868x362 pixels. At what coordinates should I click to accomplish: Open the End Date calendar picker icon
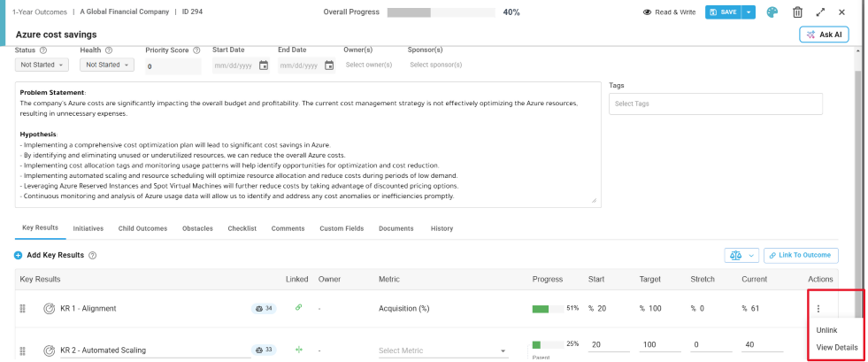click(x=329, y=65)
